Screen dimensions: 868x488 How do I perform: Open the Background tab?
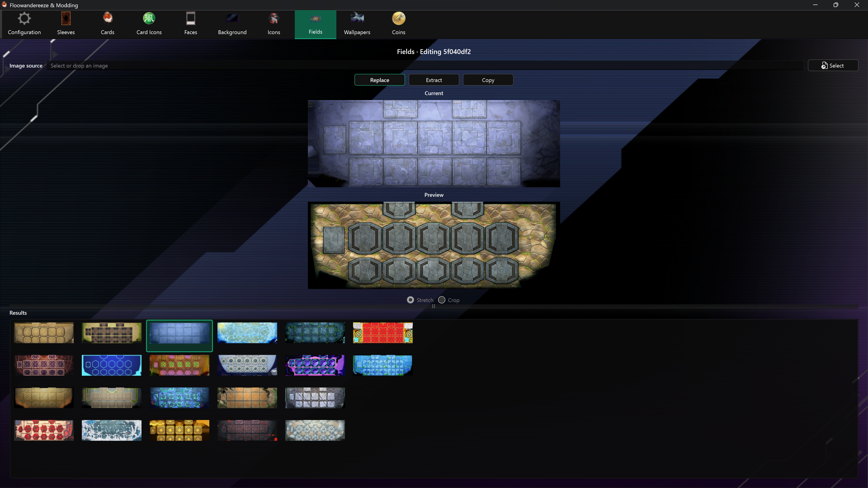(x=232, y=24)
